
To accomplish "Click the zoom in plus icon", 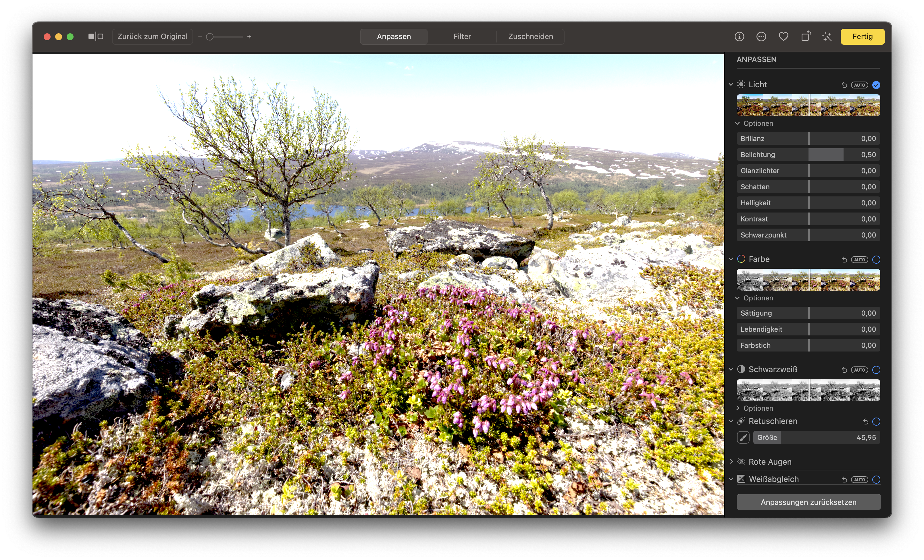I will coord(249,37).
